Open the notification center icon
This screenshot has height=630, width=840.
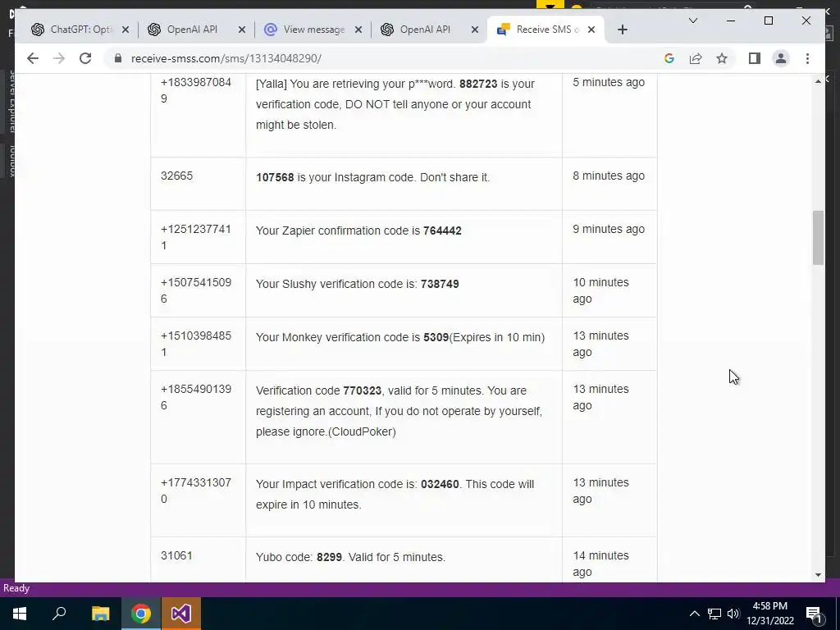pos(814,614)
